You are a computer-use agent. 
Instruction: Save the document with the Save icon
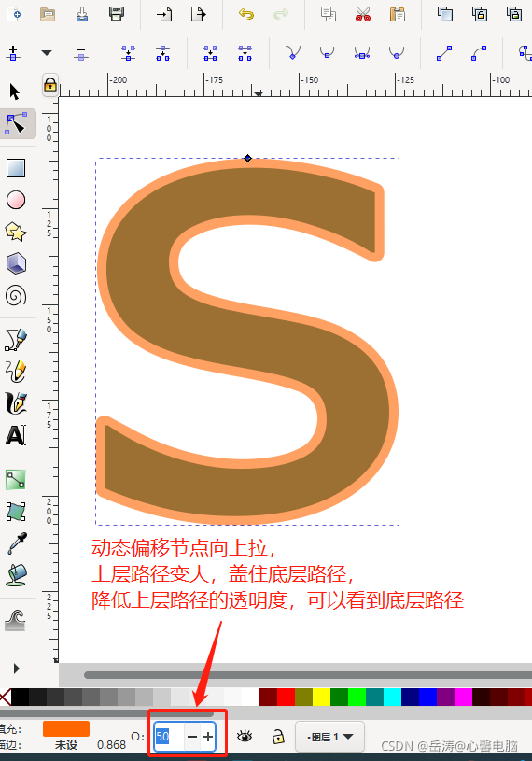pyautogui.click(x=82, y=14)
